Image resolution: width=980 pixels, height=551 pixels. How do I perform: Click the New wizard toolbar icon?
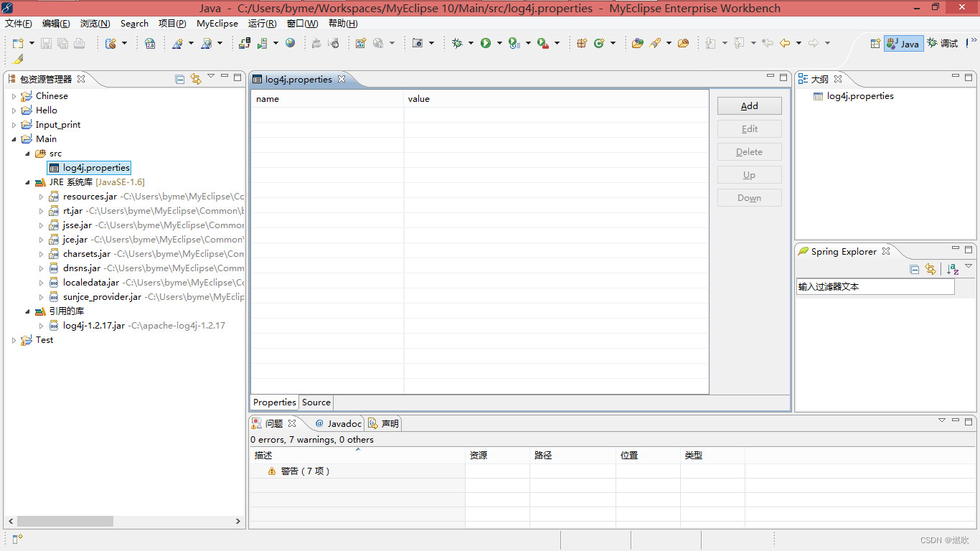click(18, 43)
